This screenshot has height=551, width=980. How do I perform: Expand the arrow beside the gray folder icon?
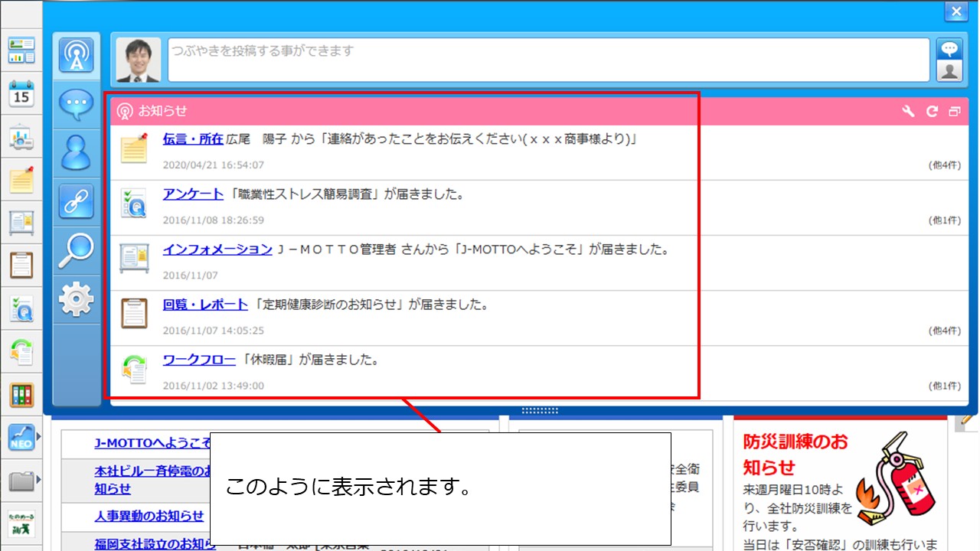(x=39, y=481)
